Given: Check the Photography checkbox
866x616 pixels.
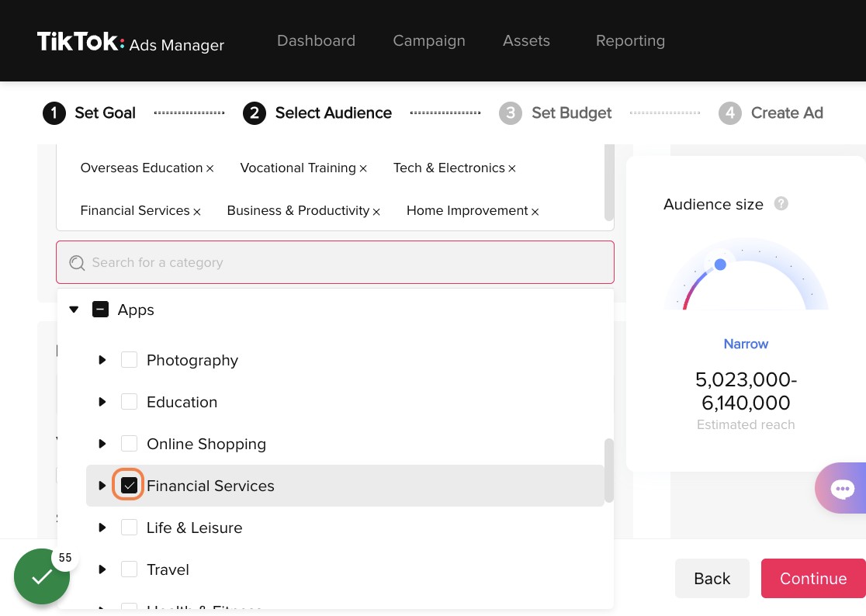Looking at the screenshot, I should tap(129, 360).
